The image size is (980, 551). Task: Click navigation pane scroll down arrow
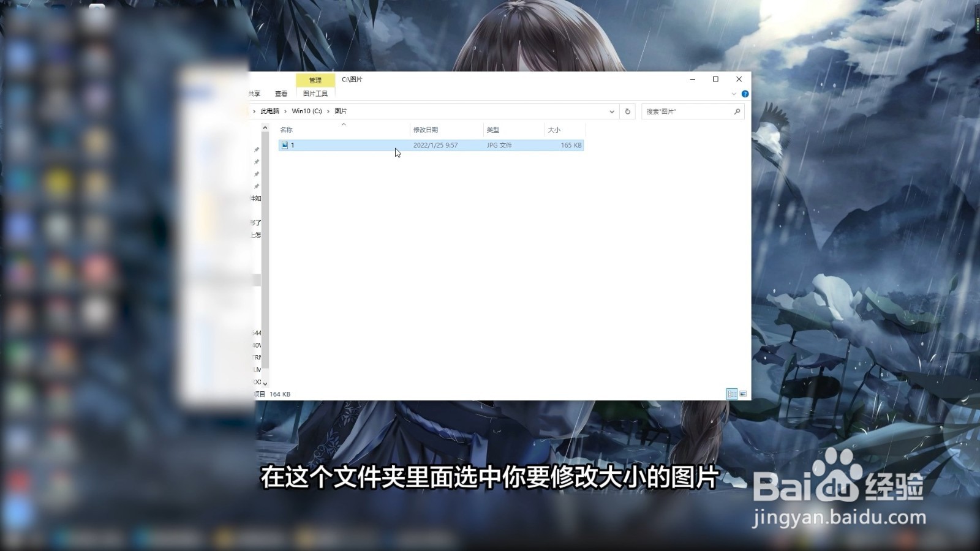pyautogui.click(x=265, y=384)
